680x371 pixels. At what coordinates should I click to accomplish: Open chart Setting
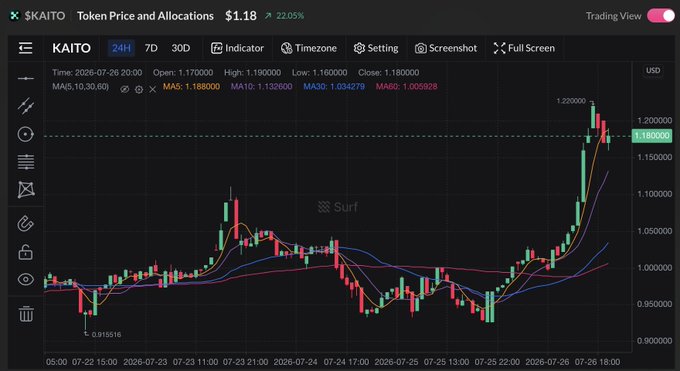(x=376, y=48)
